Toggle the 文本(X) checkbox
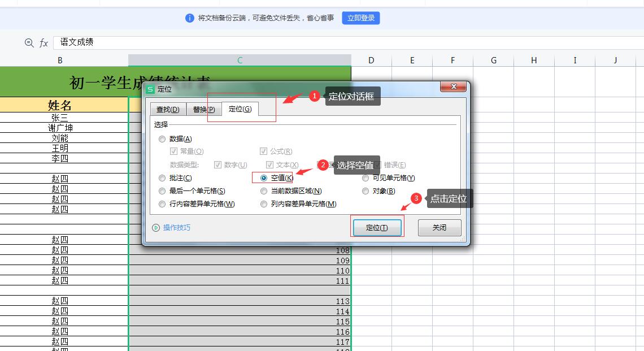 (x=270, y=165)
